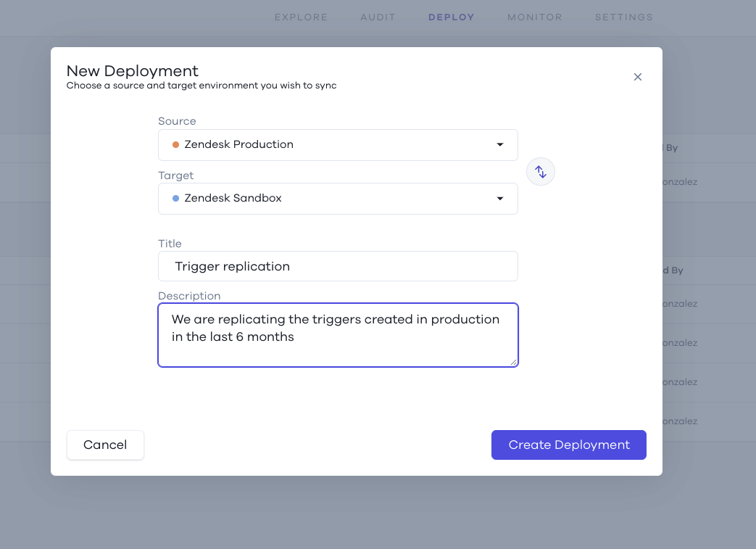The image size is (756, 549).
Task: Open the Target environment dropdown
Action: tap(338, 198)
